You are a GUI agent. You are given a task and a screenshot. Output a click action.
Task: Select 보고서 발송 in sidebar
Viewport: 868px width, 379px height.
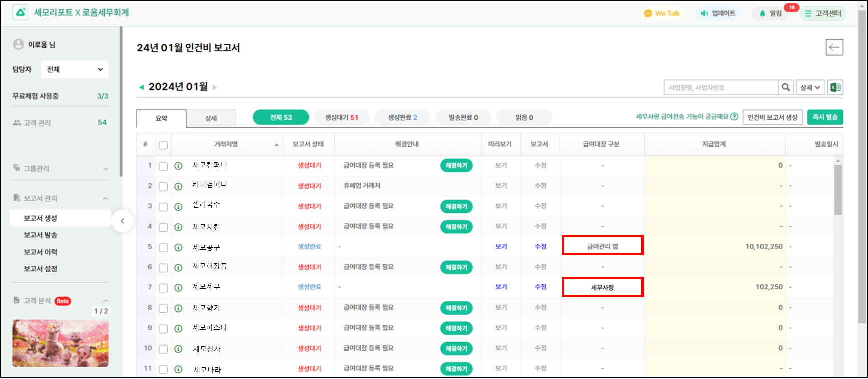point(40,235)
